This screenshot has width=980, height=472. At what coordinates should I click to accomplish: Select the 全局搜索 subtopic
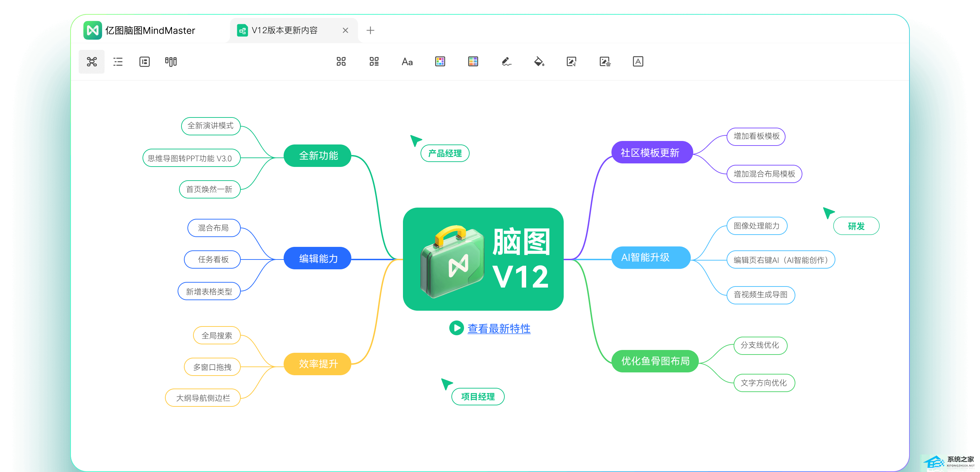coord(217,336)
